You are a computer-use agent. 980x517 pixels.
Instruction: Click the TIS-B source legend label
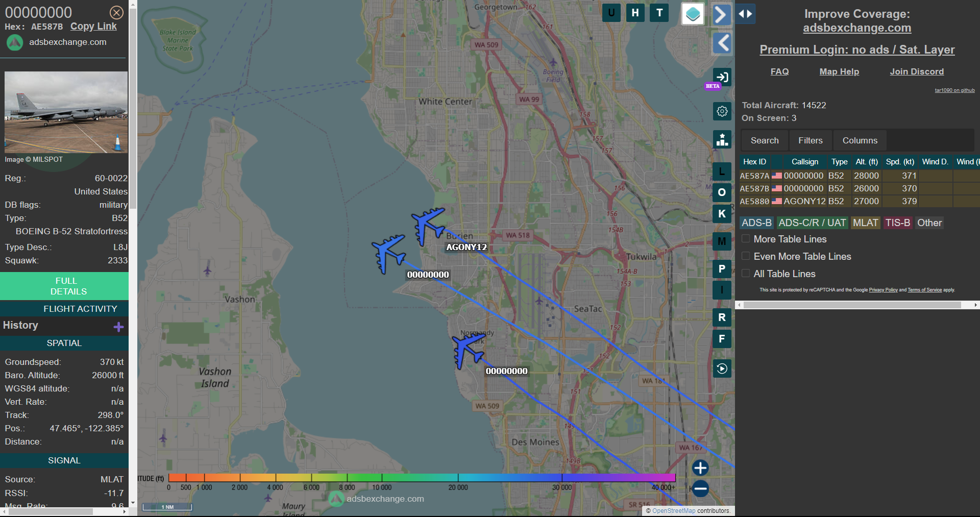point(898,223)
